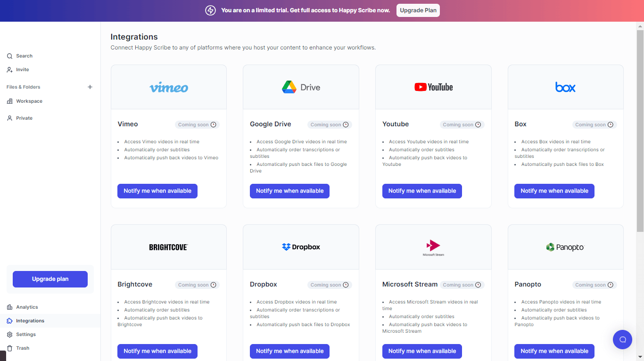Screen dimensions: 644x361
Task: Click the Integrations puzzle icon
Action: tap(9, 321)
